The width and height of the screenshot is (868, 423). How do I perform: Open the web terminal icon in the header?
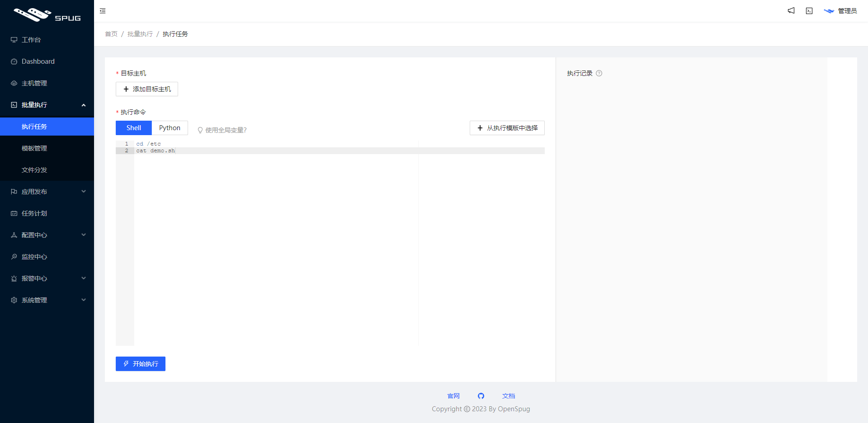[809, 11]
